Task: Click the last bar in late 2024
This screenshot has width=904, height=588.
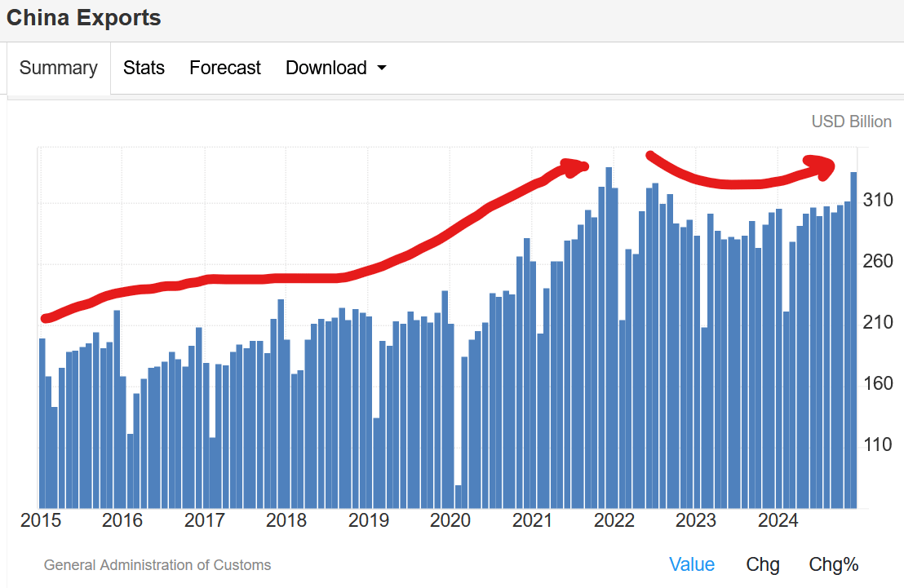Action: pyautogui.click(x=854, y=340)
